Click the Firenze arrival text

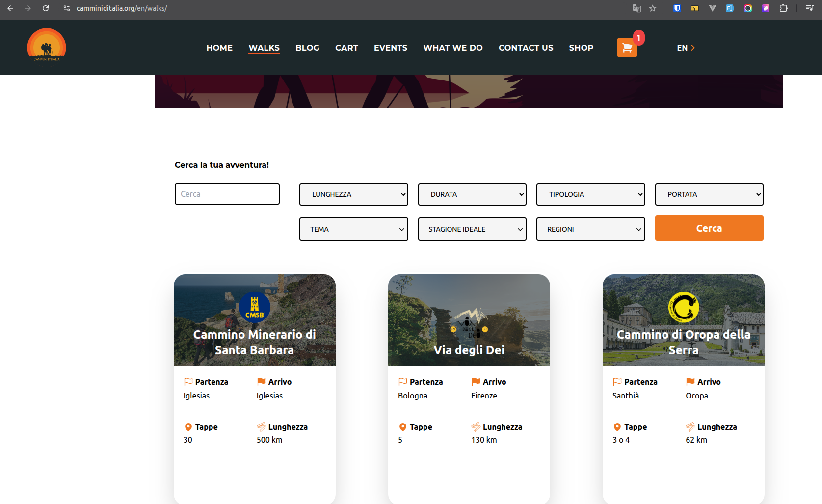click(x=484, y=396)
